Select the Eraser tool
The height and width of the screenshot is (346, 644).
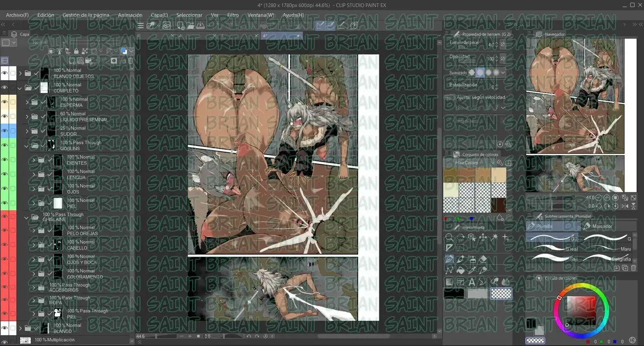484,259
